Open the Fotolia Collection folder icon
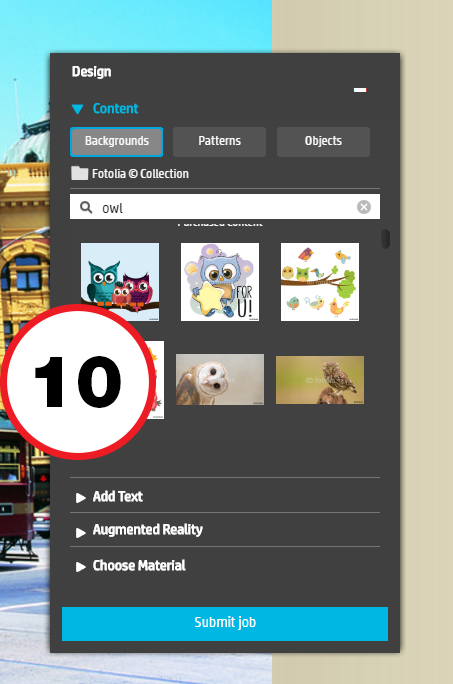This screenshot has height=684, width=453. (x=79, y=173)
